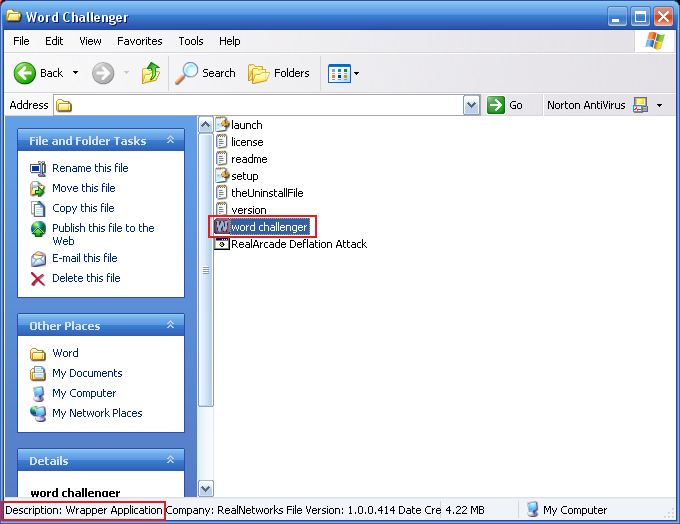Click the My Documents icon
This screenshot has width=680, height=524.
click(x=38, y=373)
